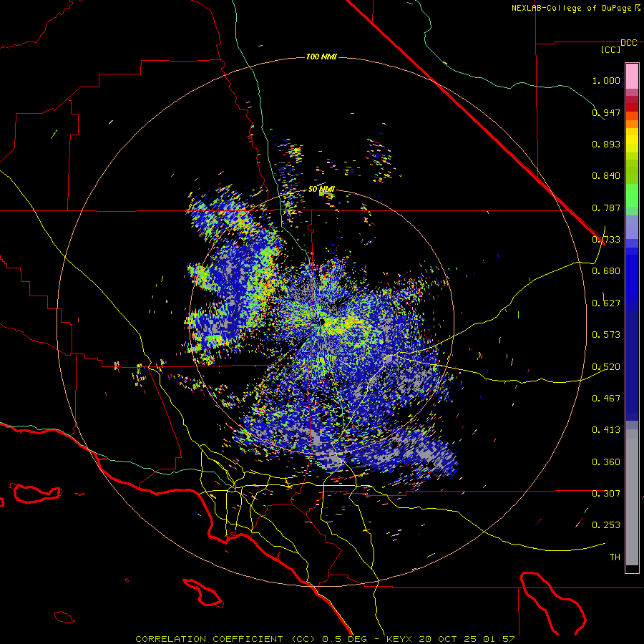The image size is (644, 644).
Task: Pick the bright green segment of the color bar
Action: pos(632,195)
